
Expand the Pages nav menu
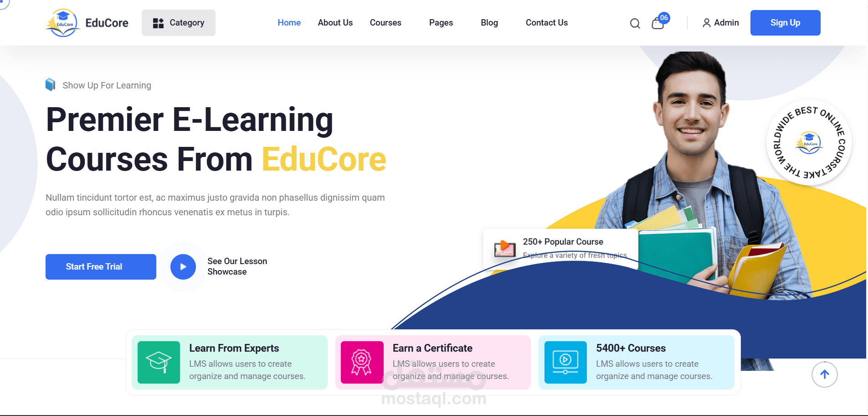(x=441, y=23)
